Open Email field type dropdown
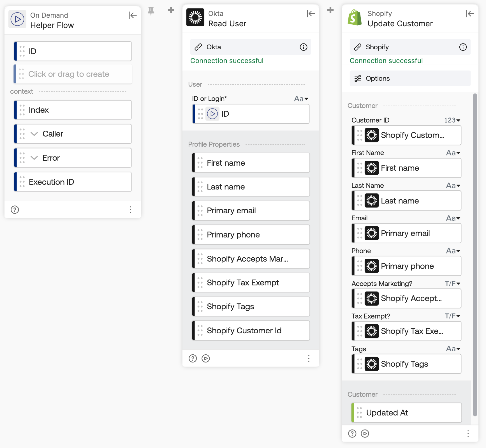This screenshot has width=486, height=448. coord(453,218)
